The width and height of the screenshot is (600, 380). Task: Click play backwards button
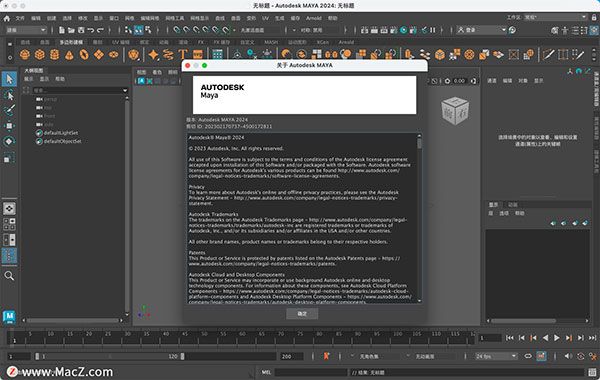tap(545, 338)
